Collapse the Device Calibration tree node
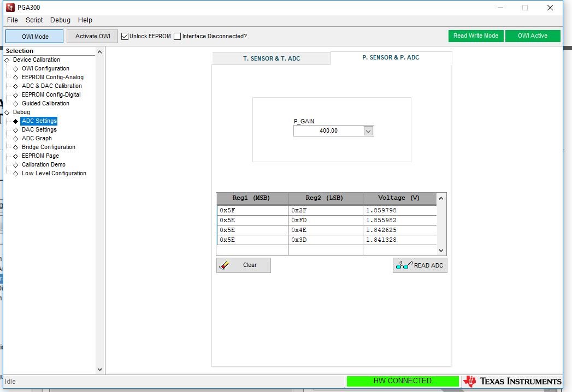 pyautogui.click(x=7, y=60)
